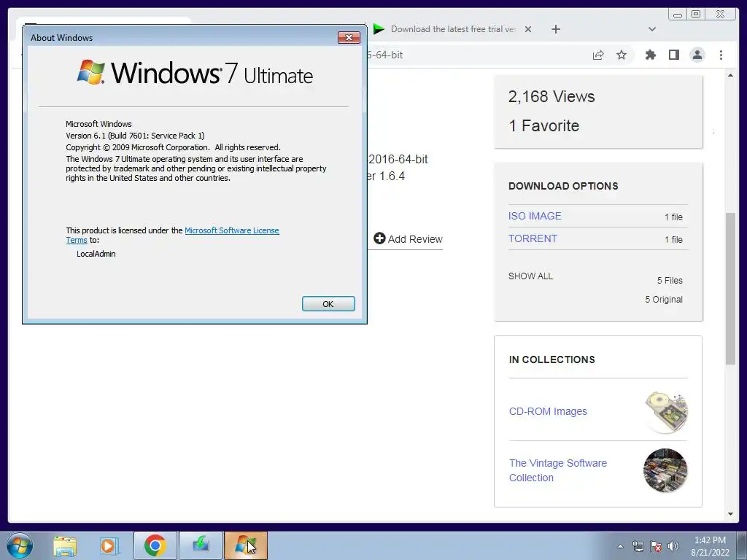Open Windows Explorer from the taskbar
The image size is (747, 560).
65,545
